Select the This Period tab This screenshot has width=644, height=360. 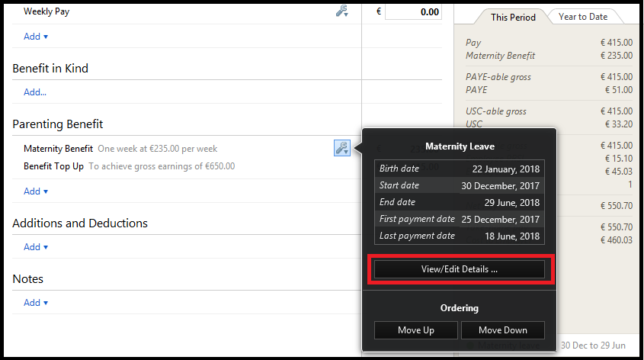(x=513, y=18)
